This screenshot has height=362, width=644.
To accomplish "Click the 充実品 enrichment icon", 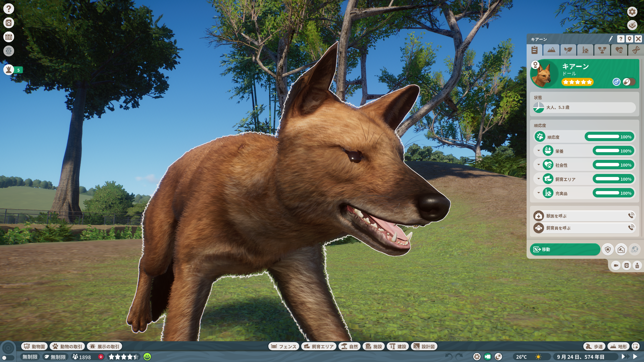I will pyautogui.click(x=548, y=193).
